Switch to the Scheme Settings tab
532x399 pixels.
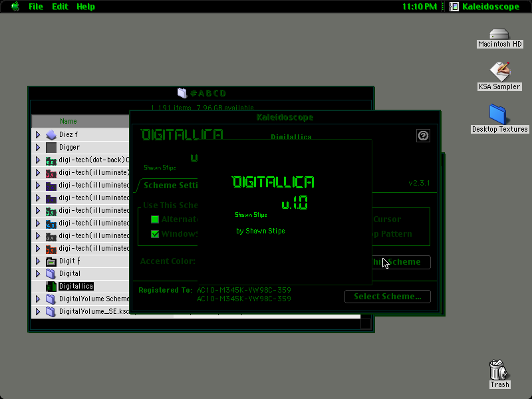[170, 186]
